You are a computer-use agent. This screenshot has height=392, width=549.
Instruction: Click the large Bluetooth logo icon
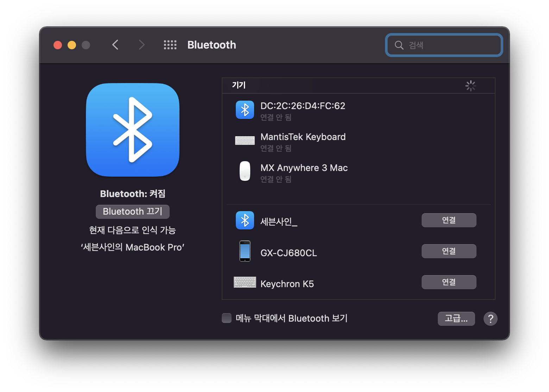[133, 130]
